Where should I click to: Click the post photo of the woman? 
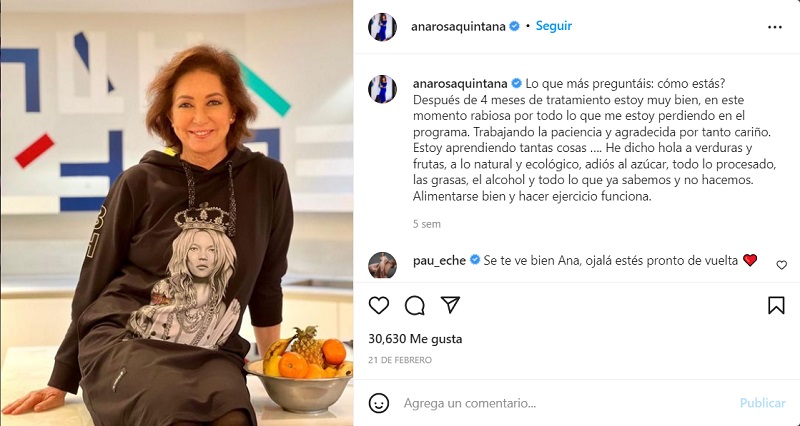[x=177, y=213]
